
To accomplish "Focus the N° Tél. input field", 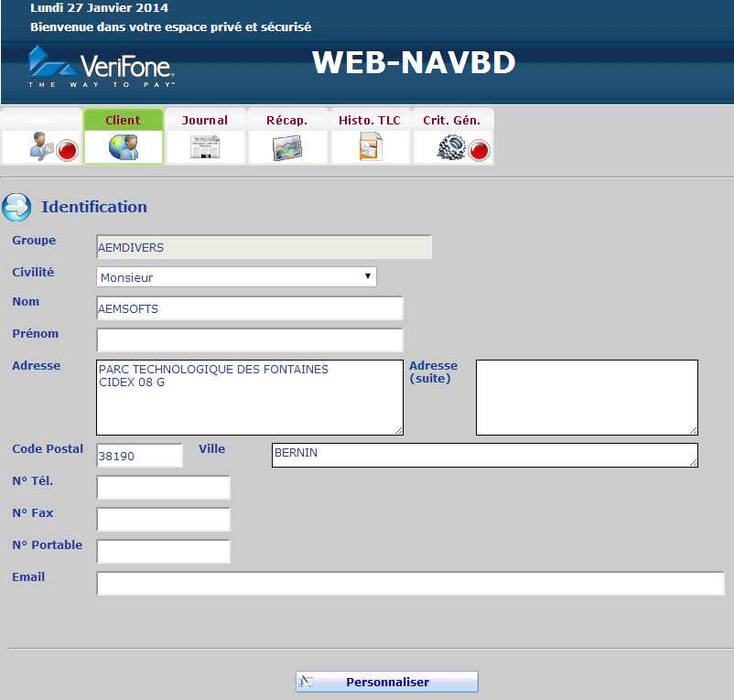I will pyautogui.click(x=163, y=488).
